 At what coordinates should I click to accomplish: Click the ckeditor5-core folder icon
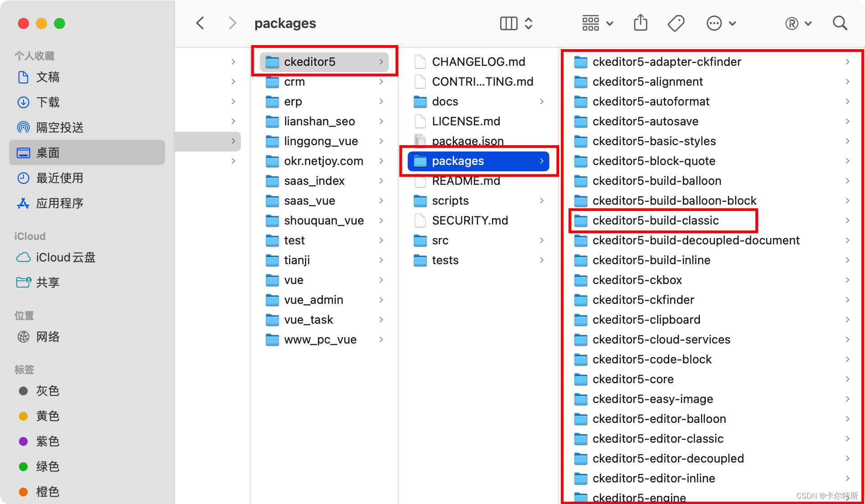[580, 379]
